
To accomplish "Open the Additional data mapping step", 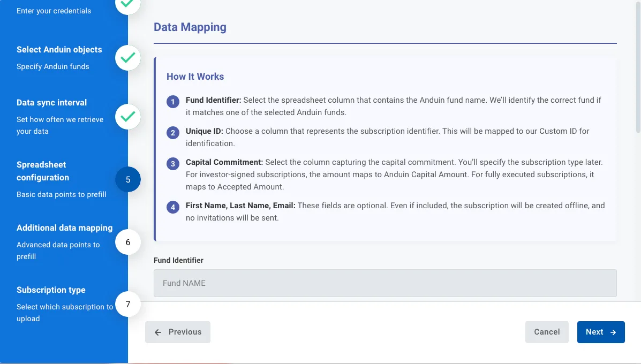I will point(65,227).
